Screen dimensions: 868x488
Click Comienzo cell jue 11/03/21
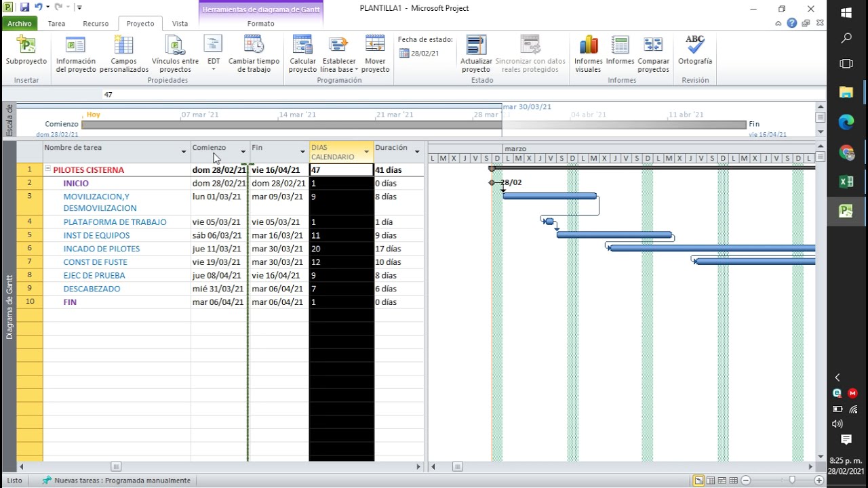point(219,249)
